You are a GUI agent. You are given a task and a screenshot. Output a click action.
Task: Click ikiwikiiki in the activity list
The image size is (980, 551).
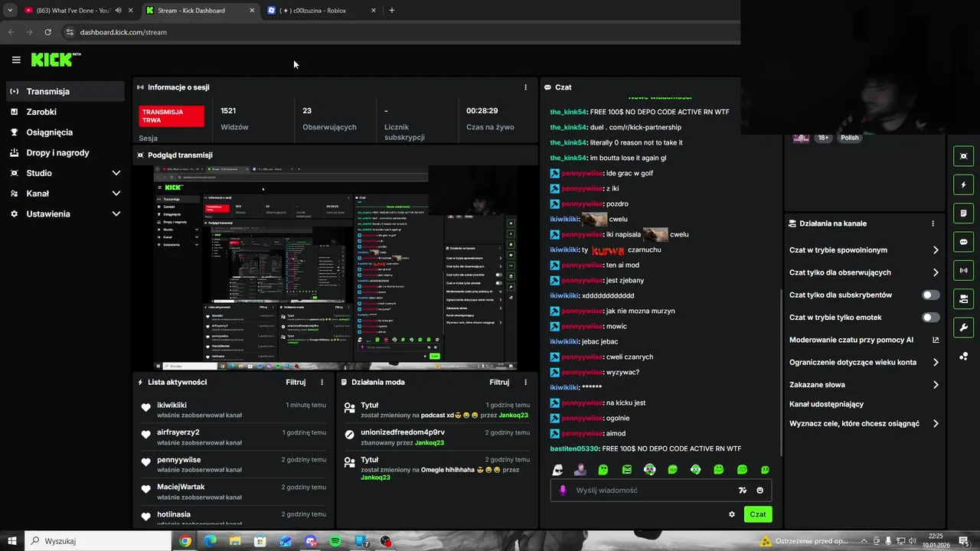point(171,405)
